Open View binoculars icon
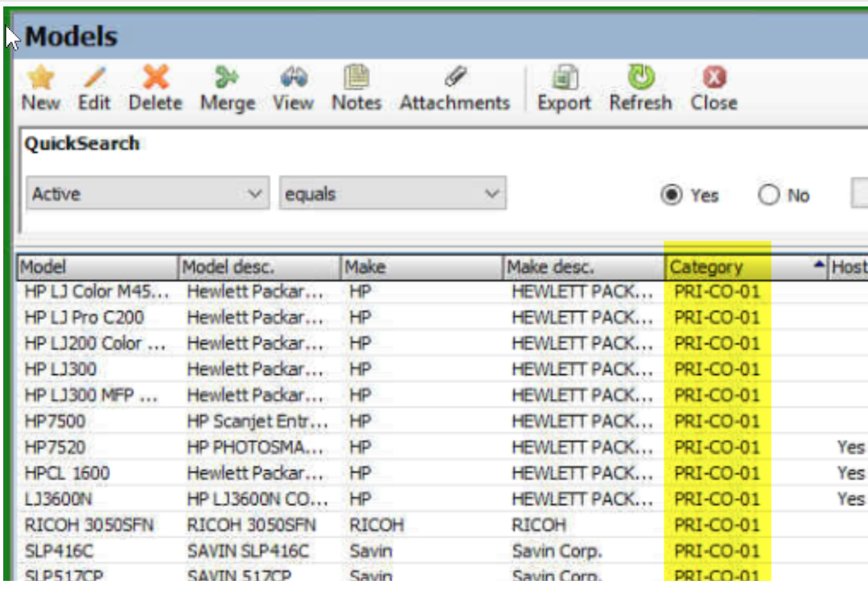 294,77
